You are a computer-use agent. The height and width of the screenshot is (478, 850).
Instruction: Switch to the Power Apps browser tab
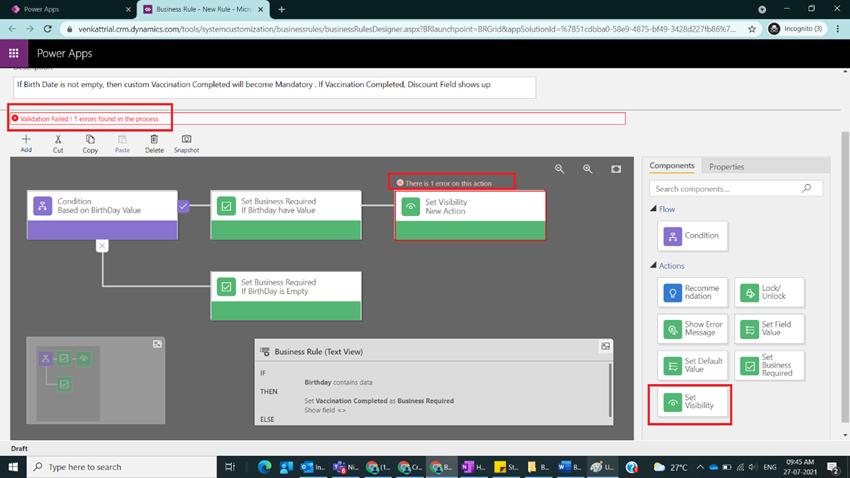[68, 9]
